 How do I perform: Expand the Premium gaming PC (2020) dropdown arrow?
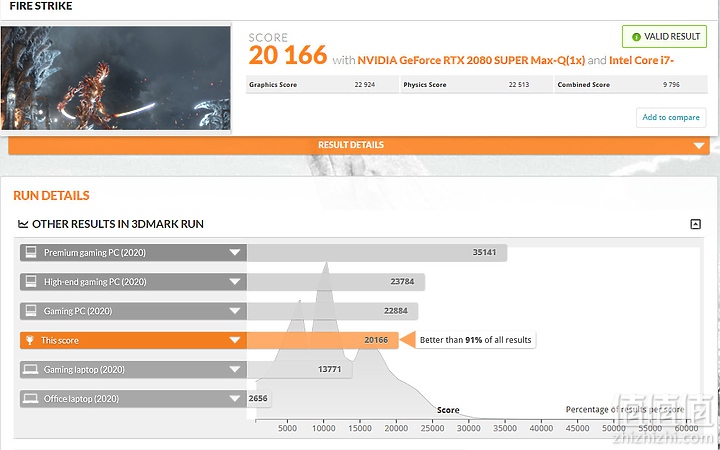235,253
